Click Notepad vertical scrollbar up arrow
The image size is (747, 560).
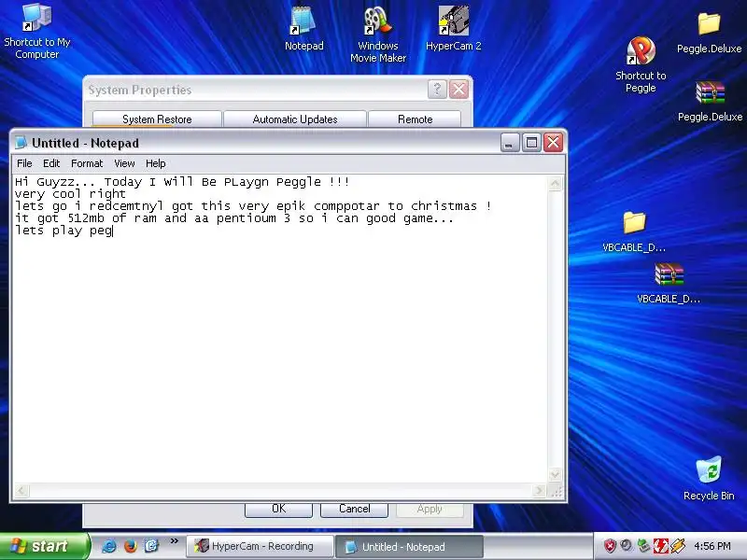(555, 183)
